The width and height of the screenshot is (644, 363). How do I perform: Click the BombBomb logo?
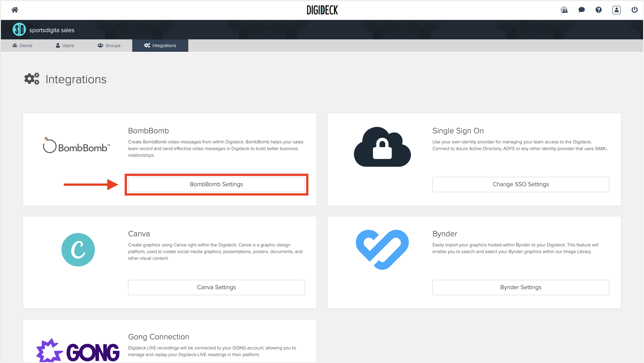[x=76, y=145]
